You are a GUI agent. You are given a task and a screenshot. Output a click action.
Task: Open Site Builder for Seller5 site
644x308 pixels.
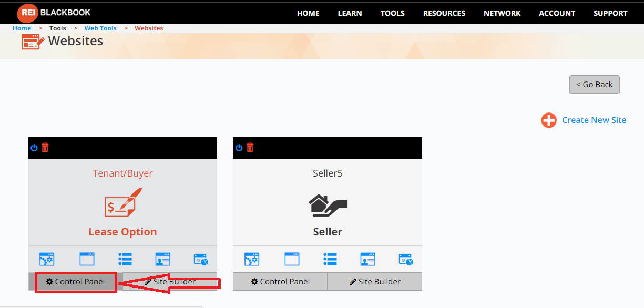click(375, 282)
